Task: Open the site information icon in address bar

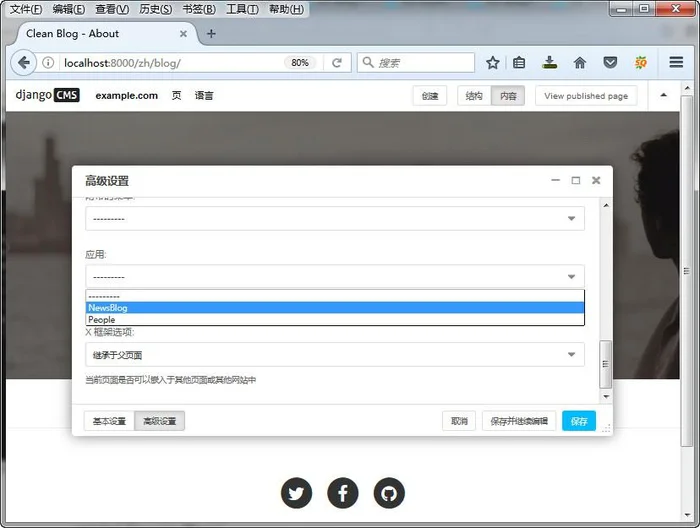Action: coord(48,63)
